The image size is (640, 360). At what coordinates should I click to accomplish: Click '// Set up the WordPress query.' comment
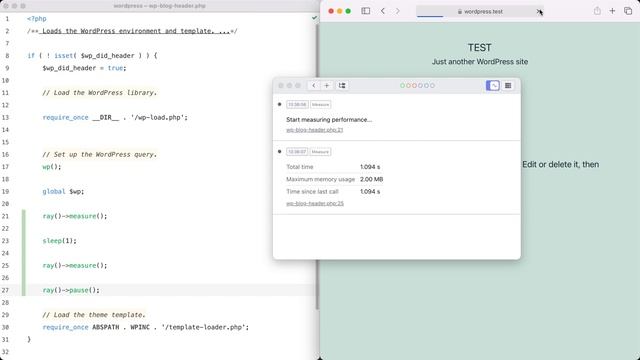(100, 154)
